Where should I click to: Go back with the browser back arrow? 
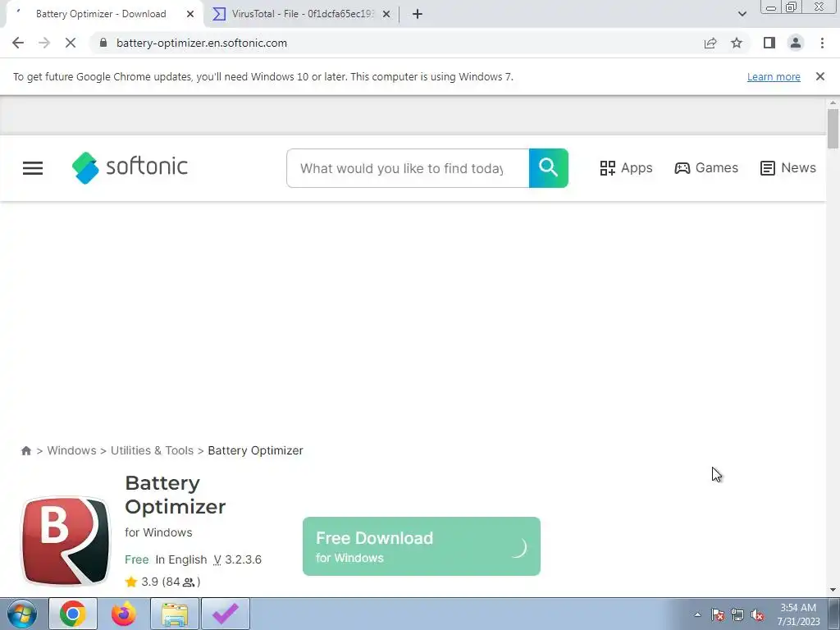[x=18, y=43]
